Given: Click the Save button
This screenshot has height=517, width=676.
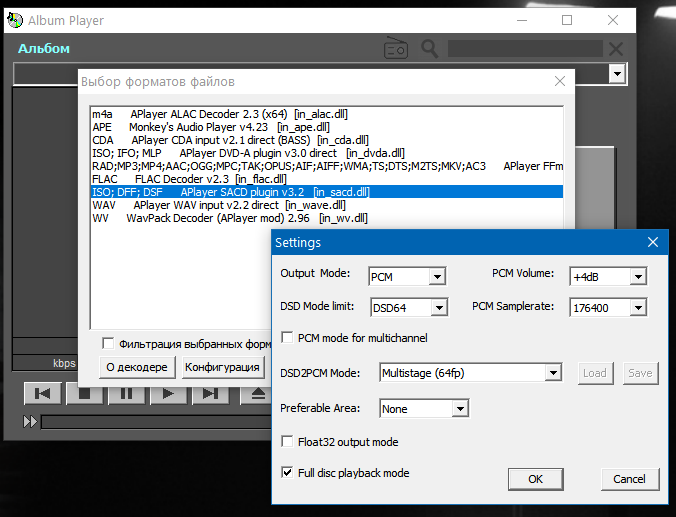Looking at the screenshot, I should [x=640, y=373].
